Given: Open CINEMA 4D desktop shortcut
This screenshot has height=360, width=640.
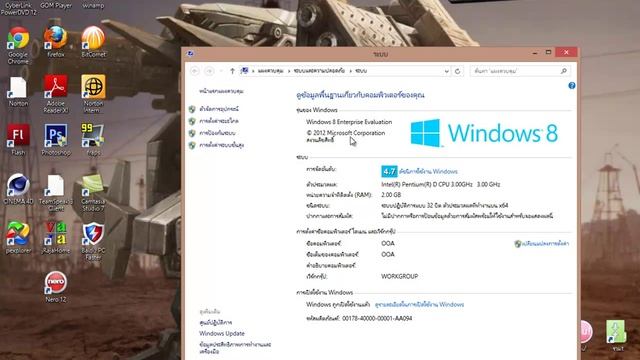Looking at the screenshot, I should point(18,189).
